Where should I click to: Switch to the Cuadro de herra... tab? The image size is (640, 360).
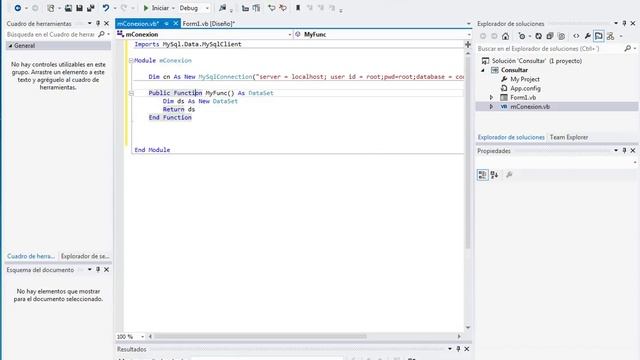coord(31,256)
